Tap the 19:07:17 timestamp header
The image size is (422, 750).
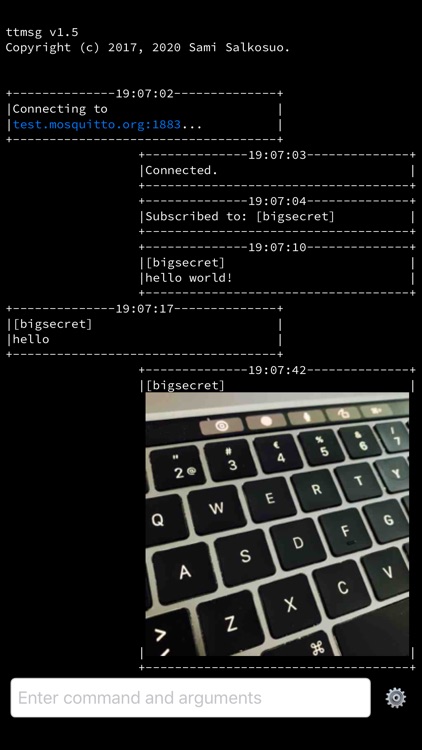click(144, 309)
